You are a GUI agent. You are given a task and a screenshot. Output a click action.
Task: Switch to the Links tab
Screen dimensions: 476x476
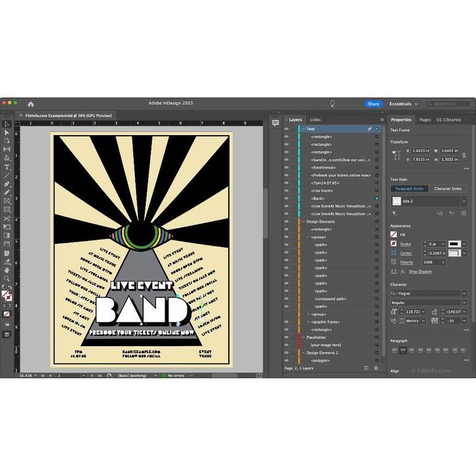tap(315, 120)
